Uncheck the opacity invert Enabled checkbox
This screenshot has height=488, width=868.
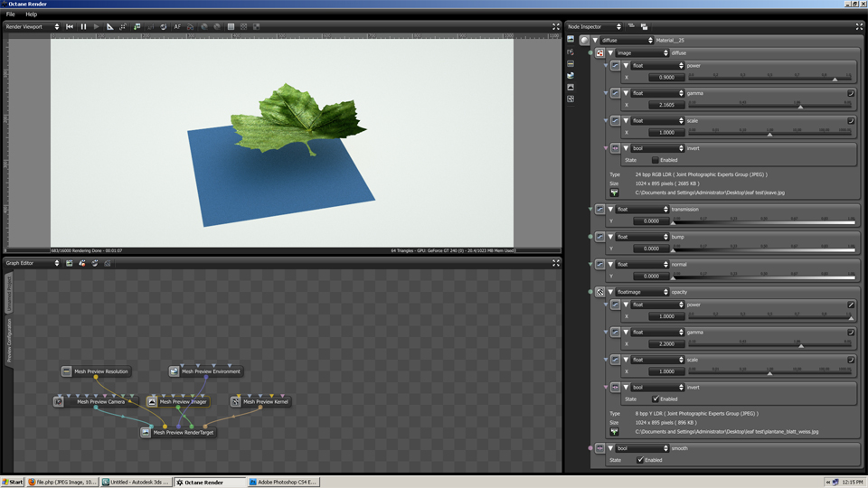pos(656,399)
